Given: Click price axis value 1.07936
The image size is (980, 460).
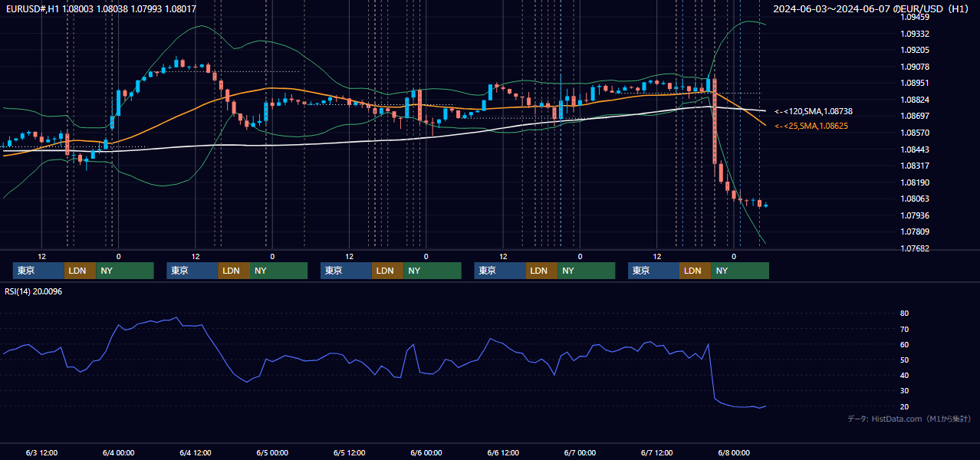Looking at the screenshot, I should pyautogui.click(x=915, y=215).
